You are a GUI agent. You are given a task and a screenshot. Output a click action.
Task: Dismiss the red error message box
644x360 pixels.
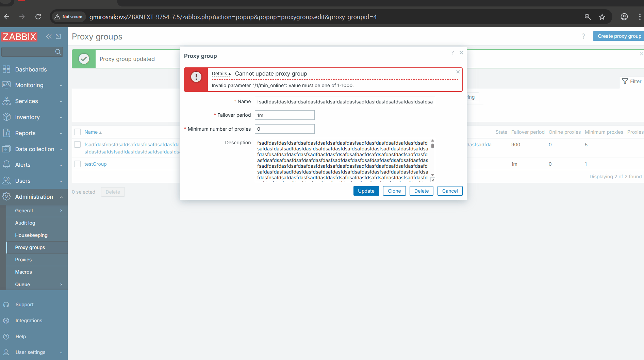(458, 72)
